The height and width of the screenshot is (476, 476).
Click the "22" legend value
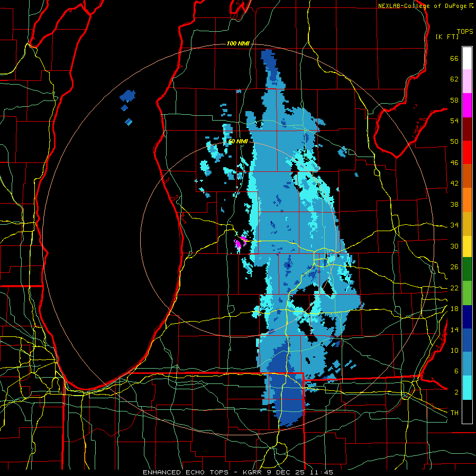pos(454,288)
